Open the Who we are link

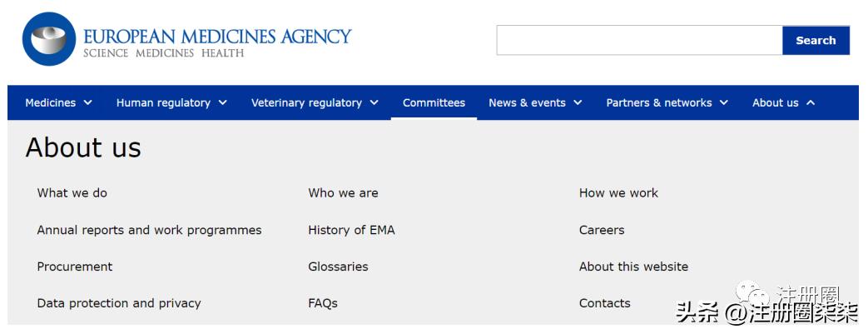(343, 193)
